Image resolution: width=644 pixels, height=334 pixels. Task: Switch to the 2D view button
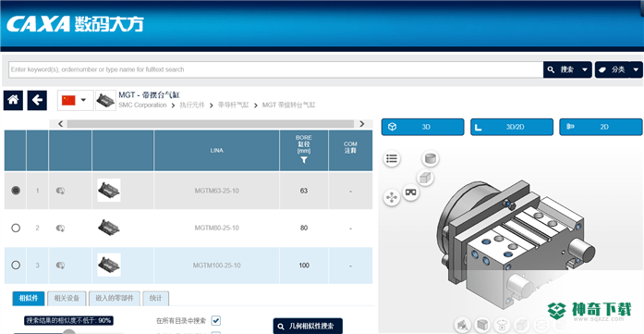[x=601, y=127]
